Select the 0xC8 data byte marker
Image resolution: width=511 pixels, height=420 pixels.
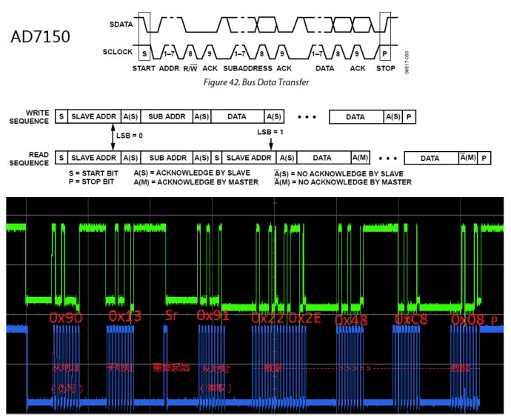coord(411,319)
